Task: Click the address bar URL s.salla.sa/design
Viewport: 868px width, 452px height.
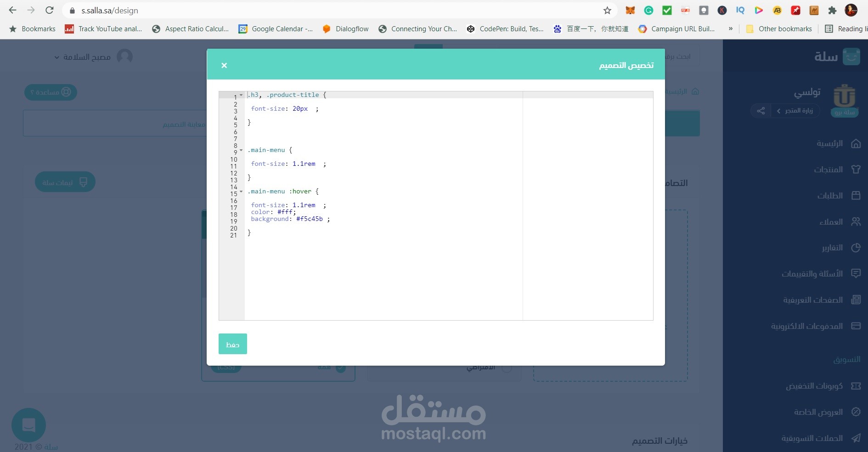Action: click(110, 10)
